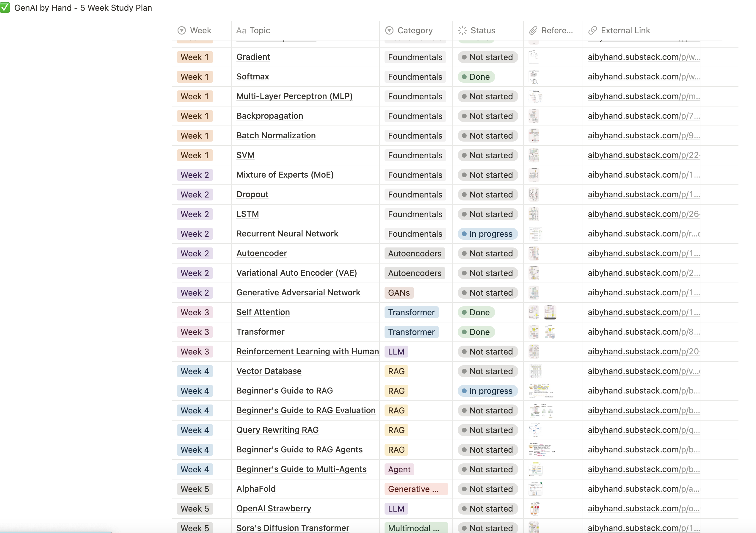Open the reference thumbnail of Softmax row
756x533 pixels.
click(534, 77)
